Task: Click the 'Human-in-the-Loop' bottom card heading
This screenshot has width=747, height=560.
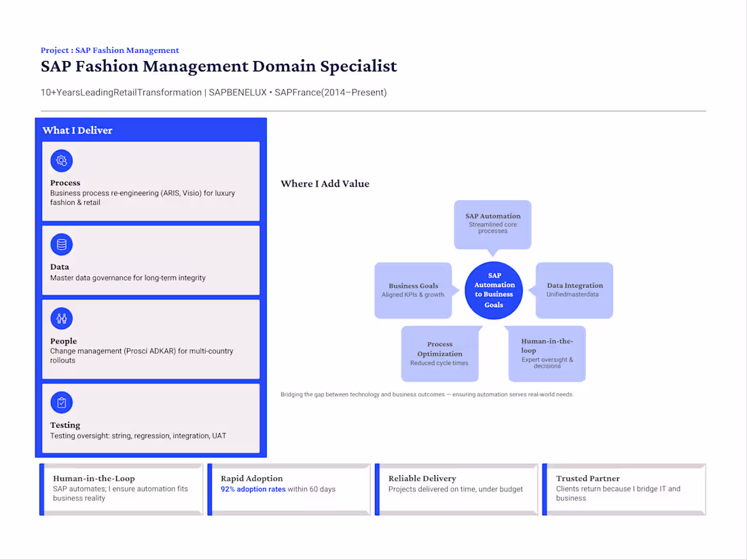Action: click(94, 478)
